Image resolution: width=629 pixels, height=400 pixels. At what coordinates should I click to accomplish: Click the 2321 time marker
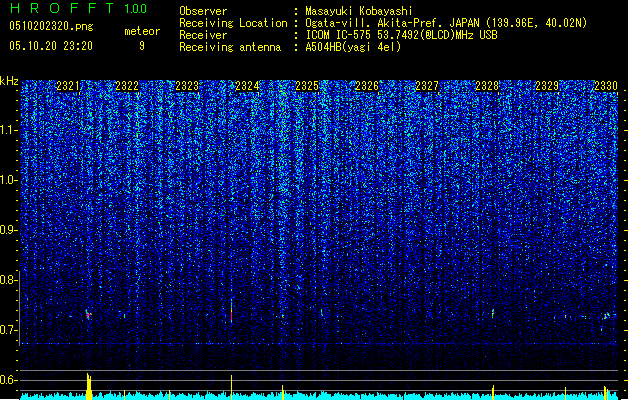pos(68,86)
